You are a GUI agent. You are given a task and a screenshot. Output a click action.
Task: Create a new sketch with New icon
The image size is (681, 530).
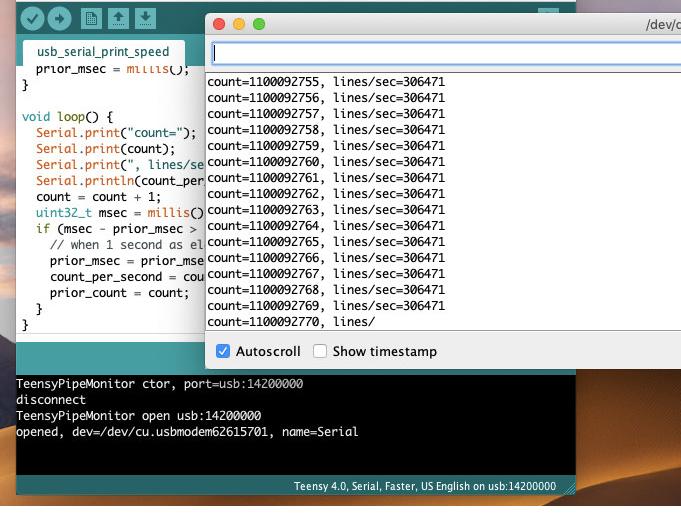pos(91,18)
